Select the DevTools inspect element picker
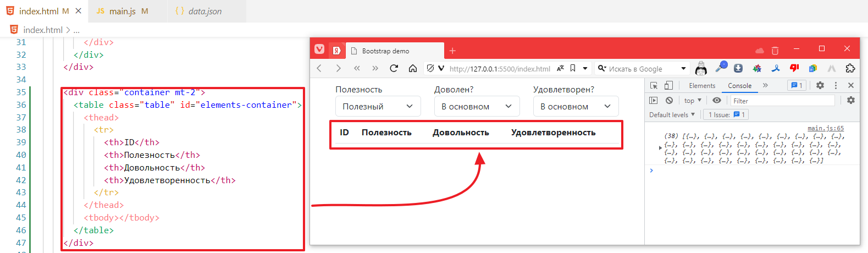868x253 pixels. tap(654, 85)
